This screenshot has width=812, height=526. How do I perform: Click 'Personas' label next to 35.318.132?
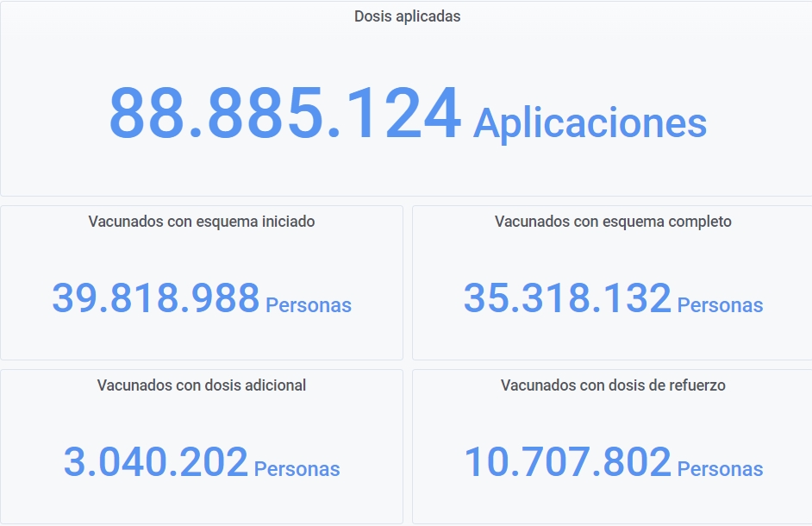pyautogui.click(x=721, y=306)
